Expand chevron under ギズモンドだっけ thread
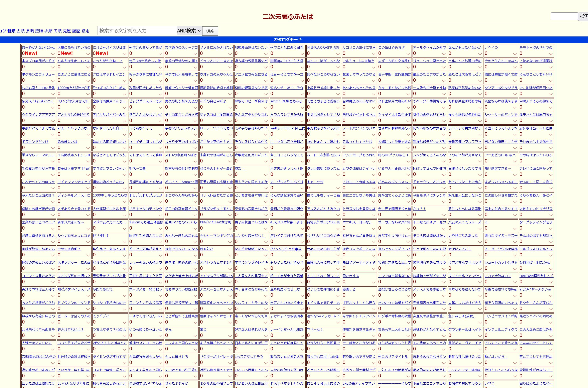Screen dimensions: 588x388 click(53, 148)
